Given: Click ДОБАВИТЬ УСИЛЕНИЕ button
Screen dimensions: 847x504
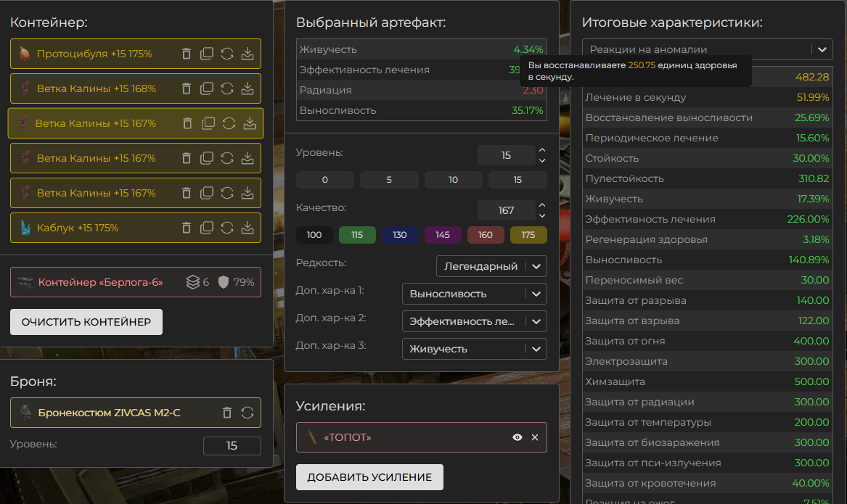Looking at the screenshot, I should (369, 477).
